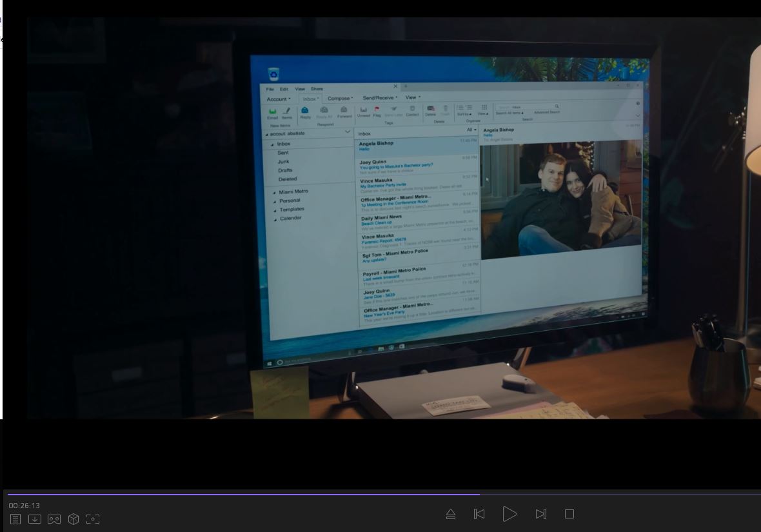Flag the message with the red flag

[377, 111]
